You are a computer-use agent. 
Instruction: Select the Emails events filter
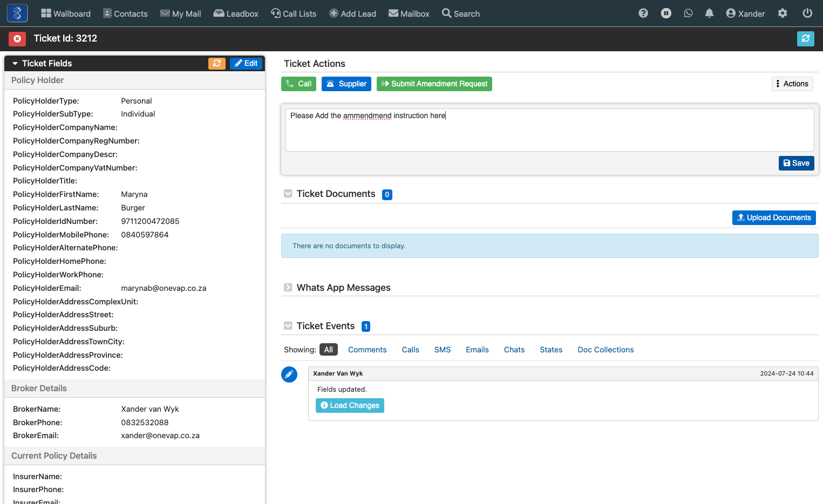coord(477,350)
